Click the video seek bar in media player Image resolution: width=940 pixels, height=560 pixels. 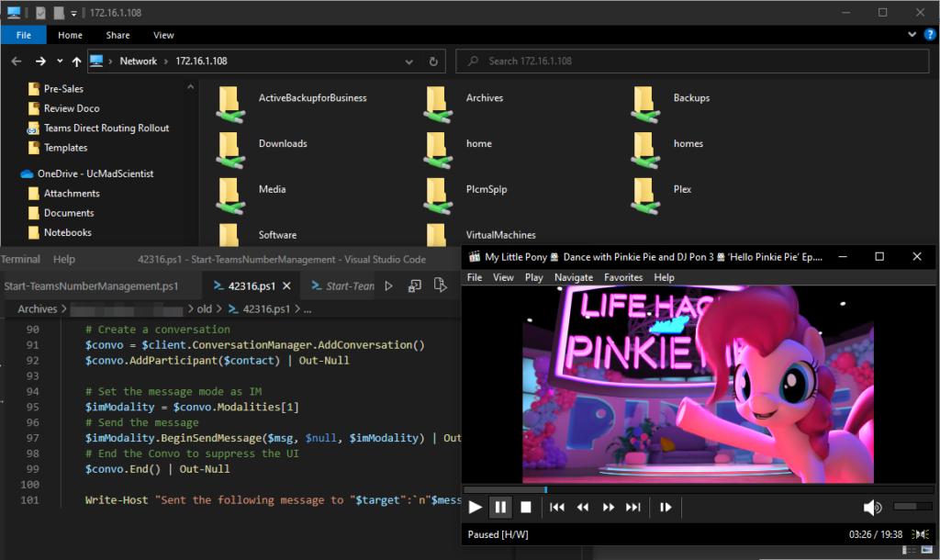click(x=699, y=490)
